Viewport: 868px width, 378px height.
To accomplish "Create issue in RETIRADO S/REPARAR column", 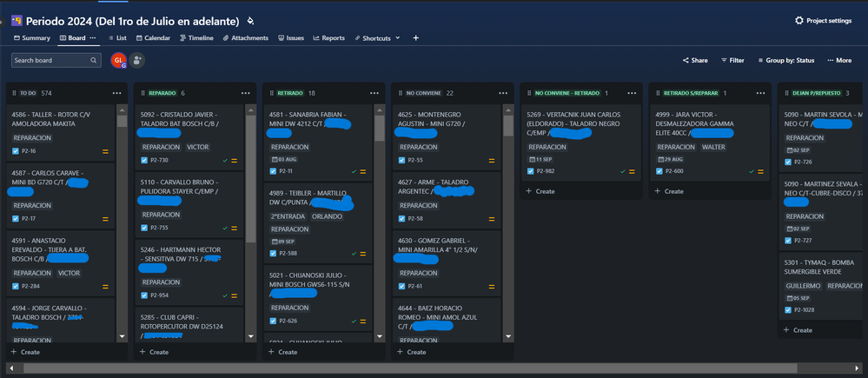I will pyautogui.click(x=669, y=191).
